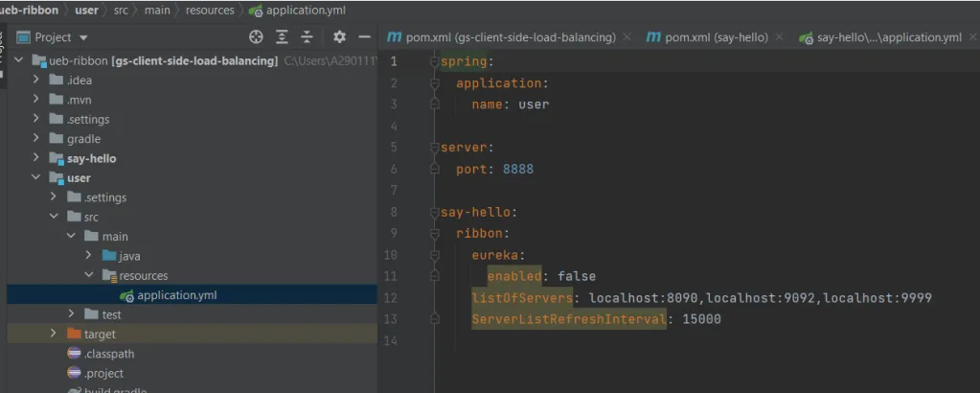Collapse the src folder

pos(53,217)
